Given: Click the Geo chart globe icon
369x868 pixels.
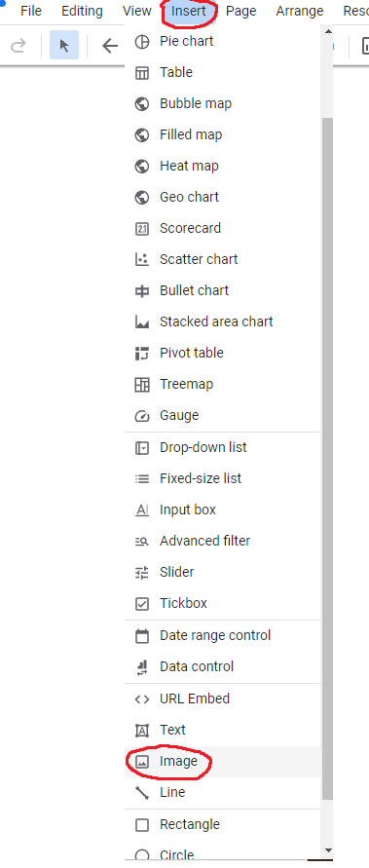Looking at the screenshot, I should [142, 197].
